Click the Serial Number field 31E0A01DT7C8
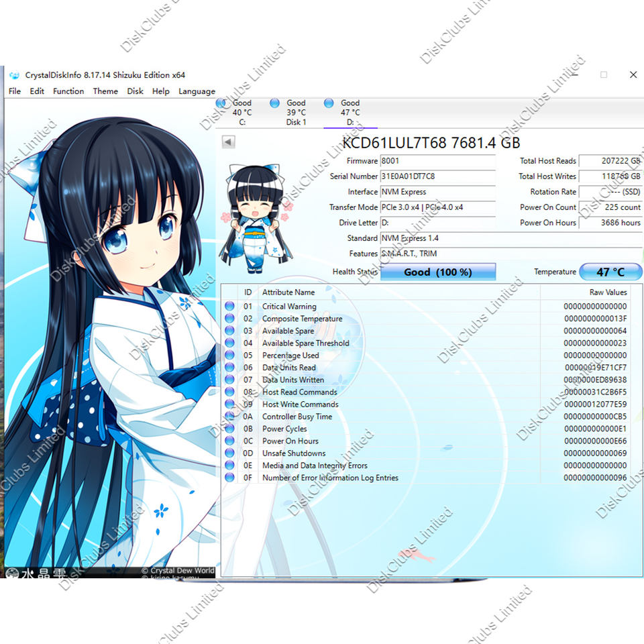Viewport: 644px width, 644px height. 438,176
